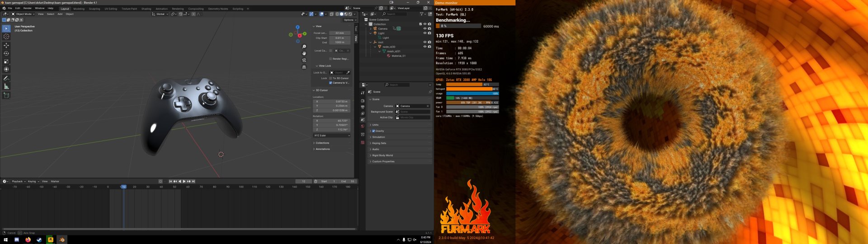Click the viewport zoom magnifier icon
868x244 pixels.
[304, 47]
